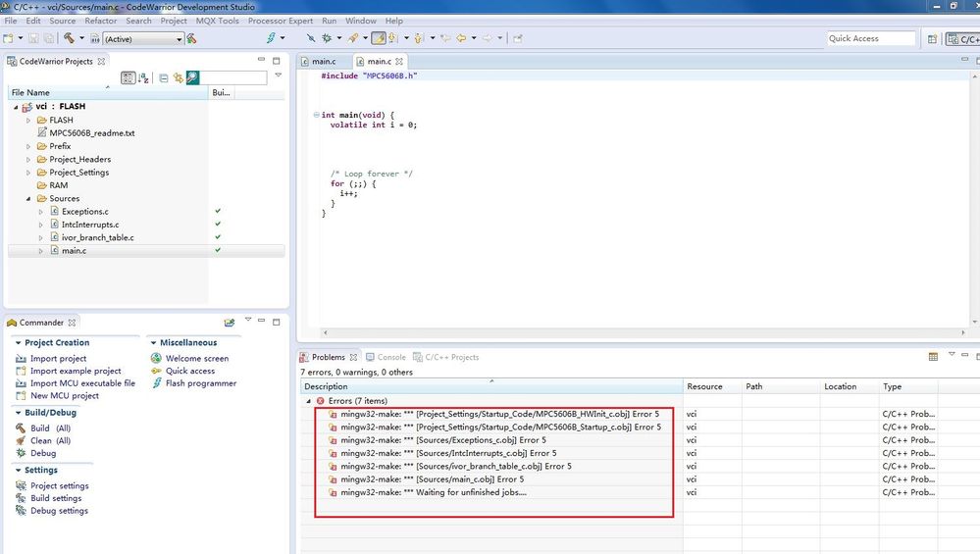Open the Refactor menu
The height and width of the screenshot is (554, 980).
point(101,21)
